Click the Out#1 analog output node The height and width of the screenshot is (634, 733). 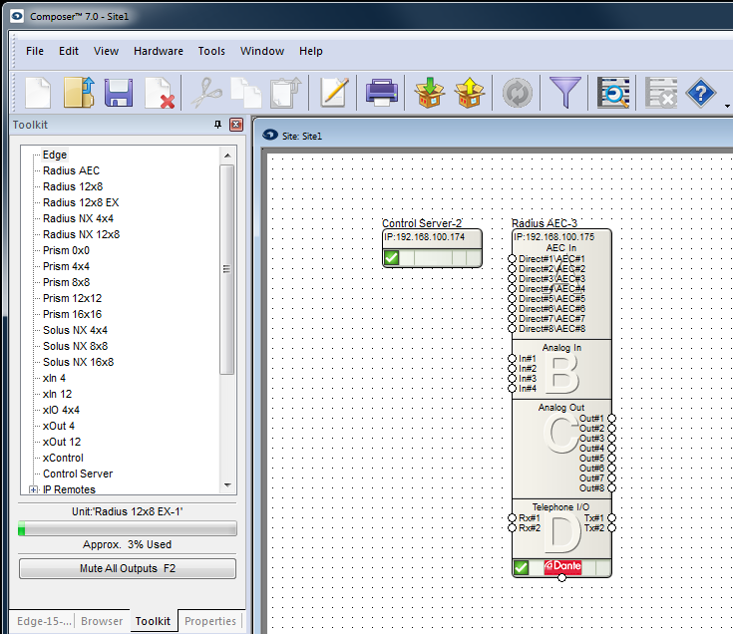(611, 418)
